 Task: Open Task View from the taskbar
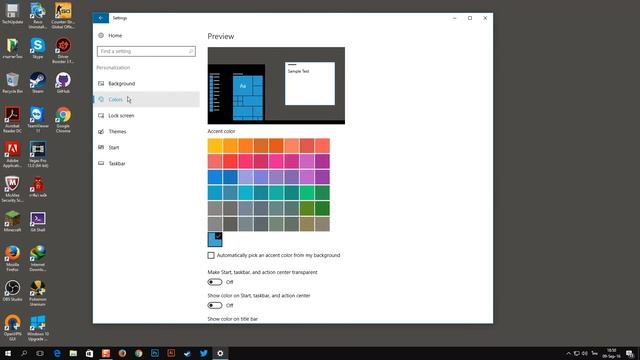(40, 353)
